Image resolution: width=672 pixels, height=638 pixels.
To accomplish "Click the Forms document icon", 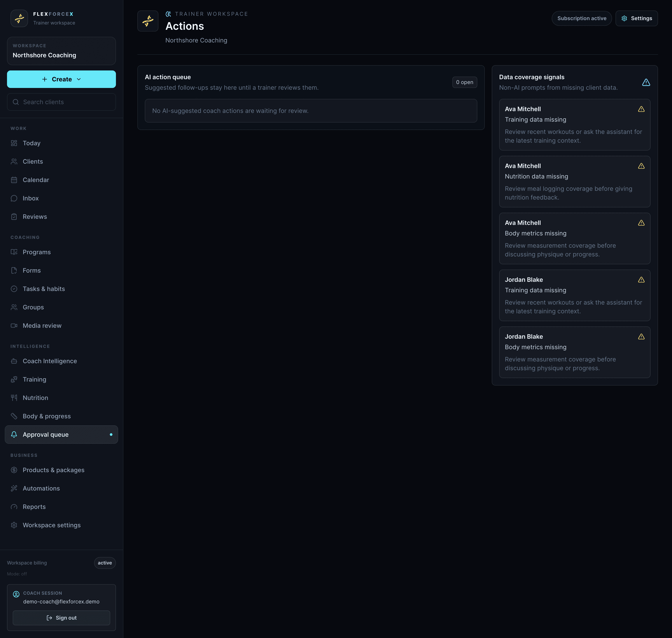I will [x=14, y=270].
